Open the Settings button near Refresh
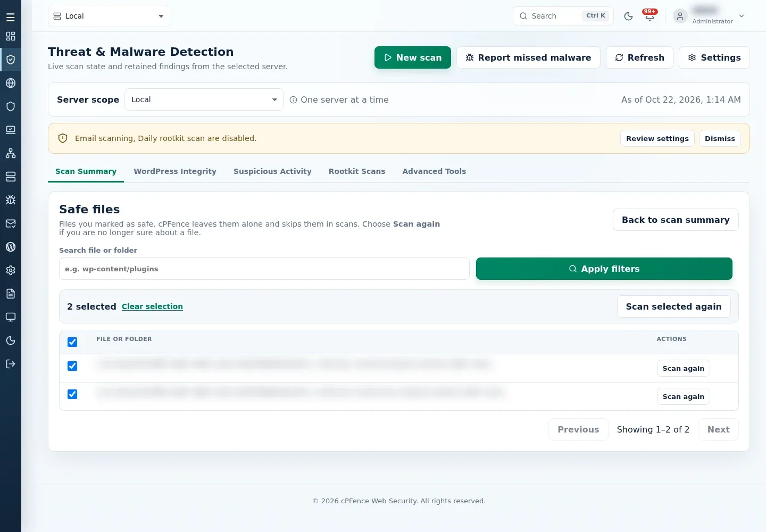This screenshot has height=532, width=766. point(714,57)
